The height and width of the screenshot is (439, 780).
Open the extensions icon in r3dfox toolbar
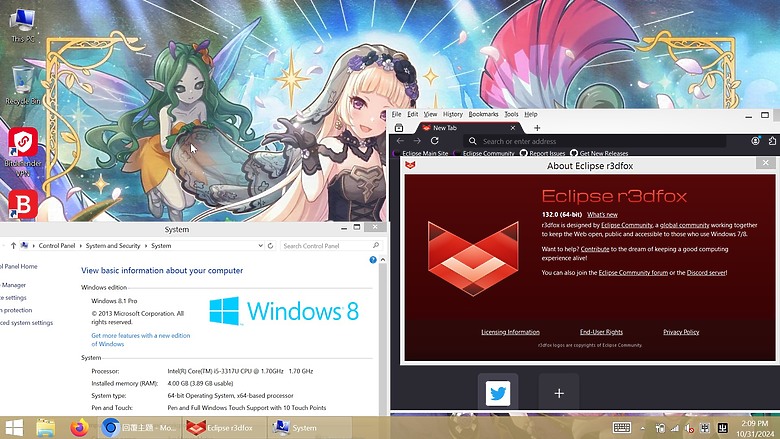pos(772,141)
